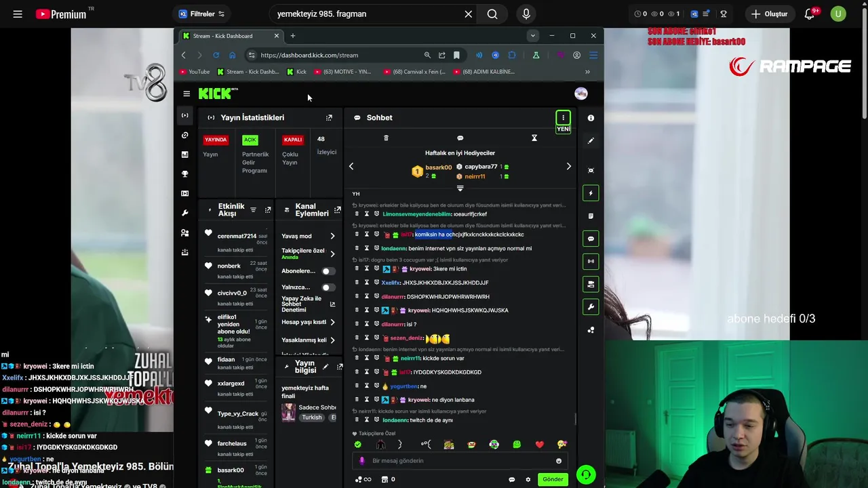Open the video clips icon in left sidebar

click(x=184, y=193)
